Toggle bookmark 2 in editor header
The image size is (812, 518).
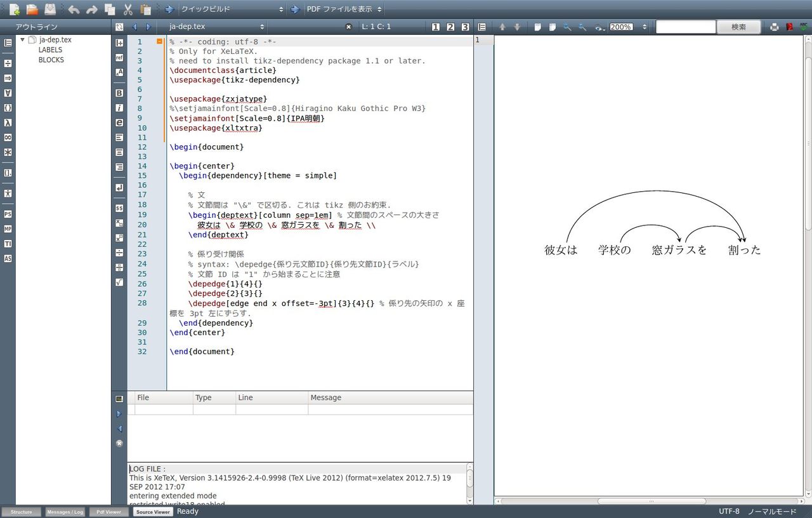coord(450,27)
